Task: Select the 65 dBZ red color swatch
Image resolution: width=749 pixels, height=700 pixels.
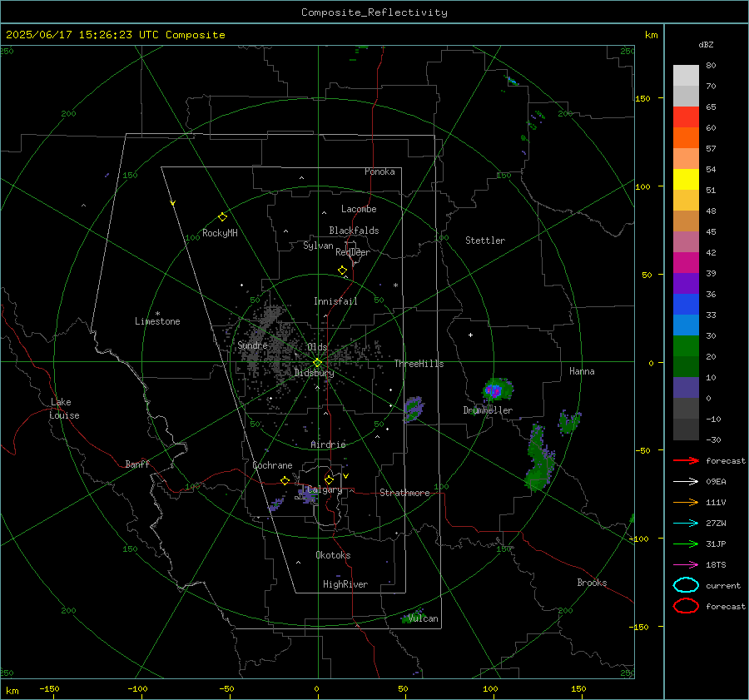Action: [686, 117]
